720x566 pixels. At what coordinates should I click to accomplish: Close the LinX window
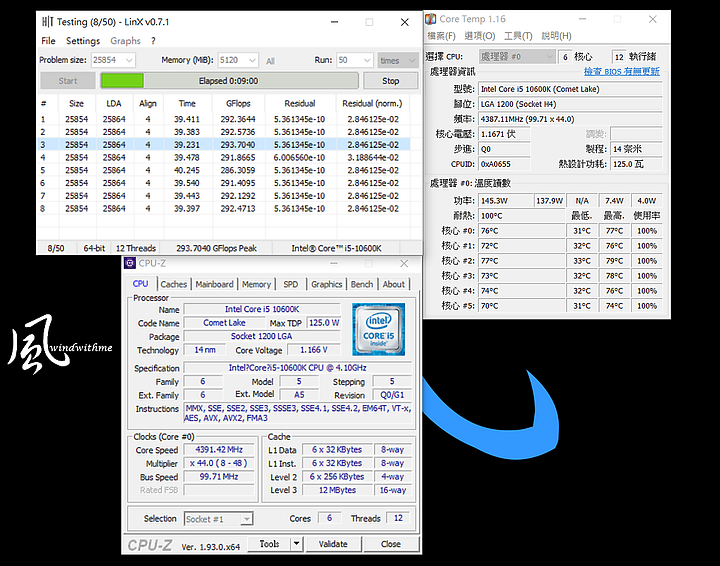(x=405, y=22)
